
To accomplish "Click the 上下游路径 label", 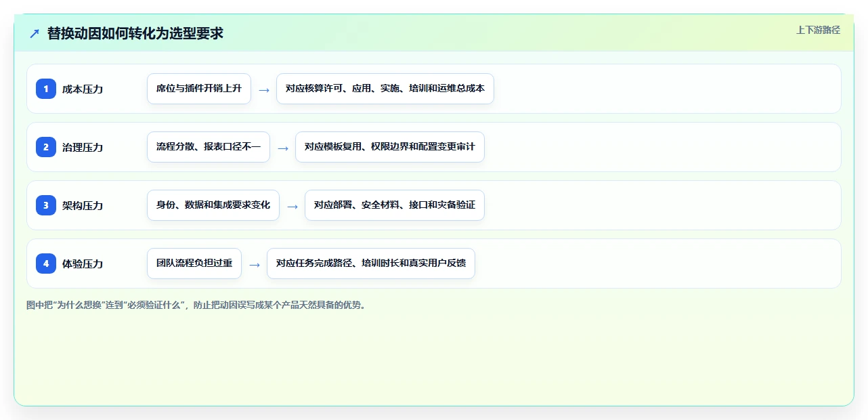I will pyautogui.click(x=818, y=30).
